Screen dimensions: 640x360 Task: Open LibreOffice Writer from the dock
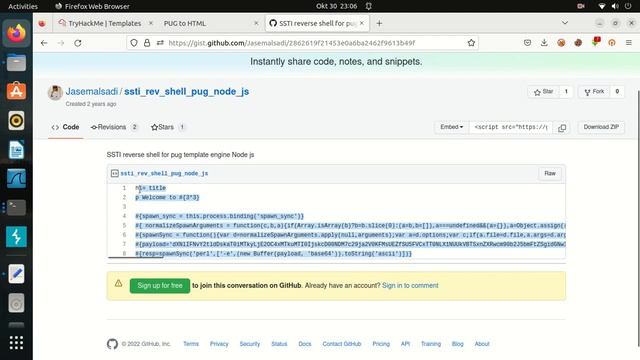[x=16, y=149]
